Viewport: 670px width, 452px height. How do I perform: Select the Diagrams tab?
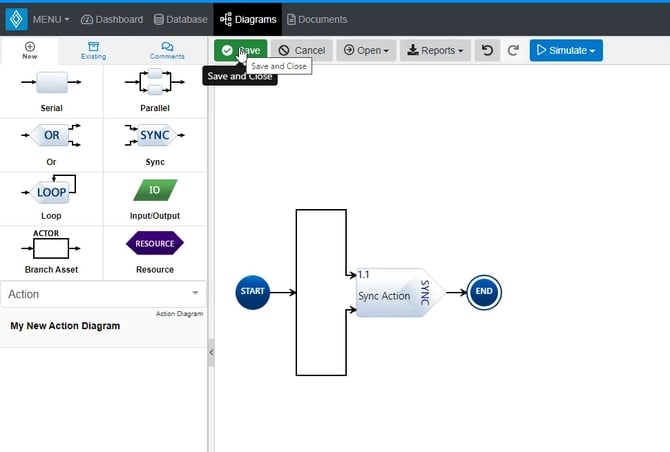248,20
